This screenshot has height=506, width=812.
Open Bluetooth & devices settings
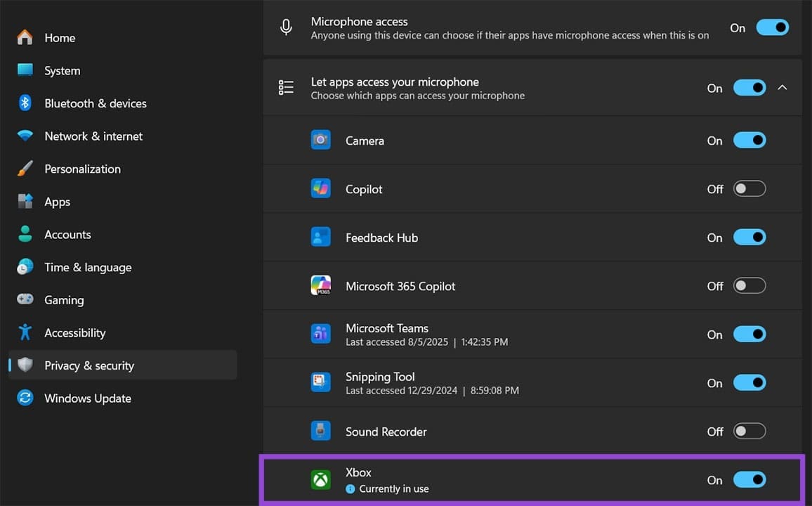95,103
